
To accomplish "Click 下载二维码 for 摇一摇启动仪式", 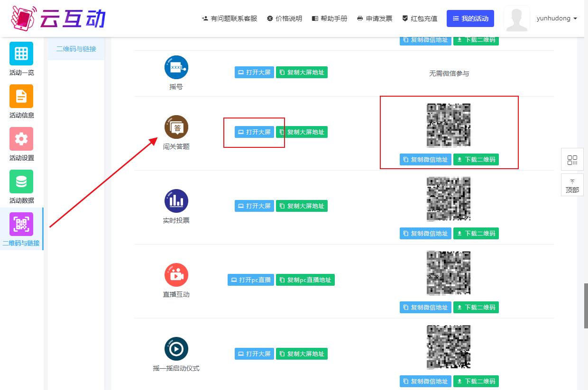I will click(x=476, y=381).
